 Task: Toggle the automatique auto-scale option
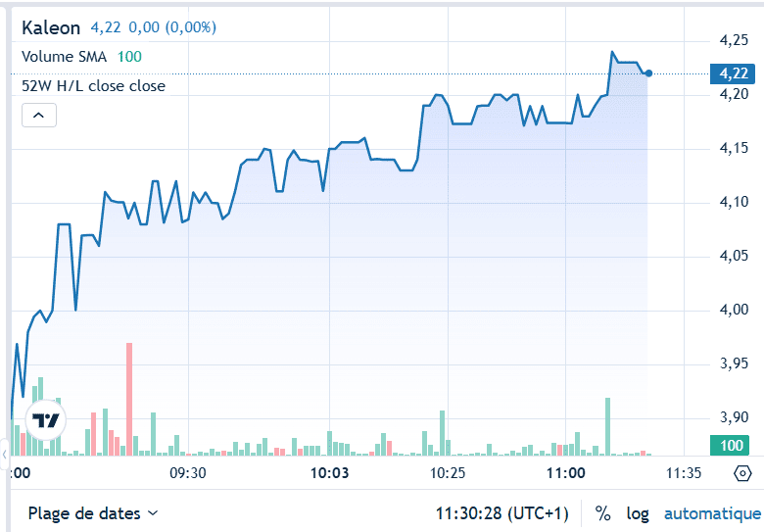pos(712,513)
